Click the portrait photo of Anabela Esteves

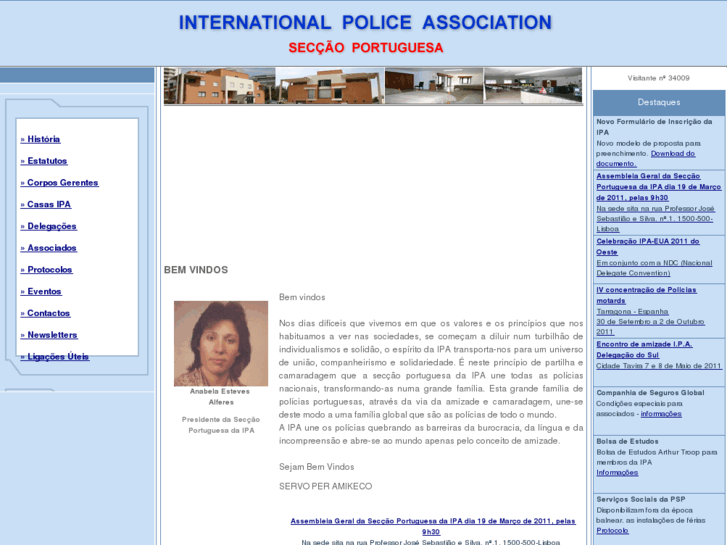click(x=221, y=344)
